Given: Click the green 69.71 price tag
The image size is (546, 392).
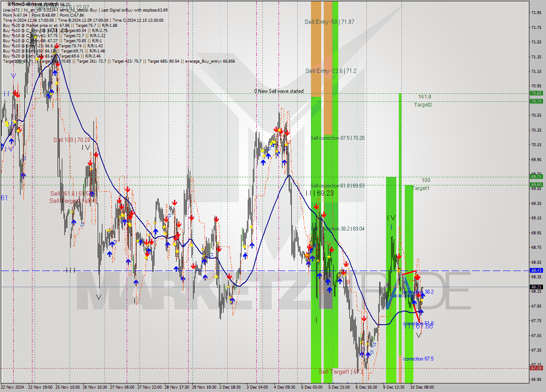Looking at the screenshot, I should click(536, 176).
